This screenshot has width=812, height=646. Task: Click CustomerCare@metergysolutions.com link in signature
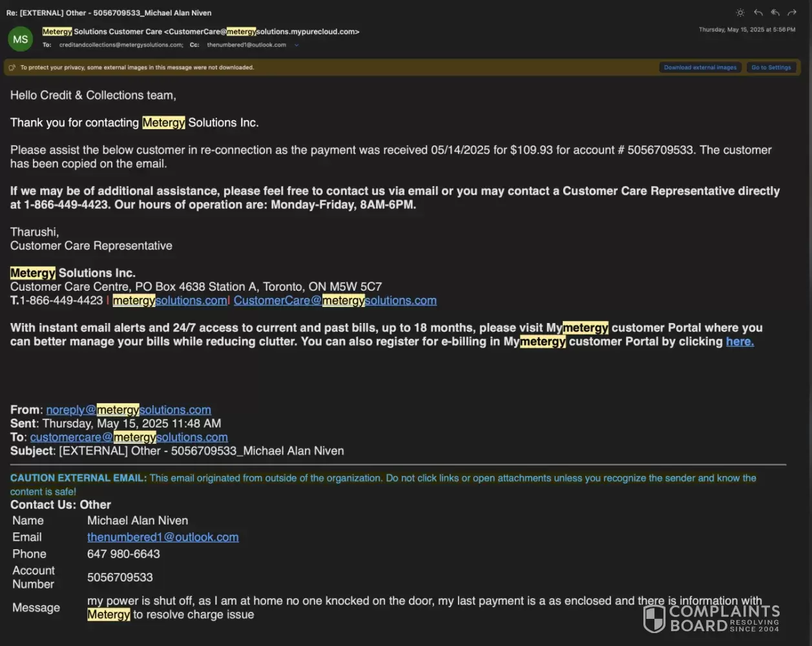click(x=335, y=300)
